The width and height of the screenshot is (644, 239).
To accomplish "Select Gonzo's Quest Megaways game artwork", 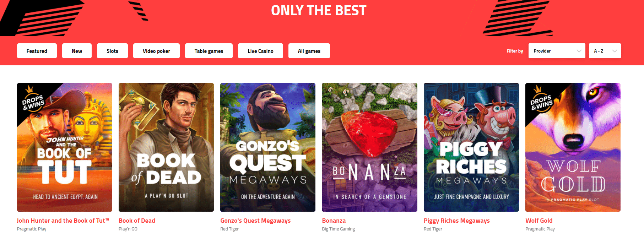I will (268, 147).
